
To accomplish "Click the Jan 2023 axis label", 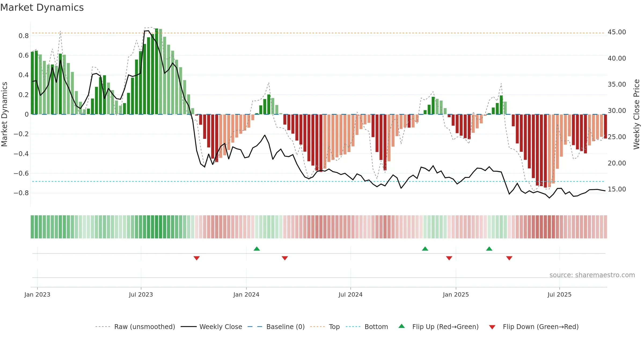I will coord(37,294).
